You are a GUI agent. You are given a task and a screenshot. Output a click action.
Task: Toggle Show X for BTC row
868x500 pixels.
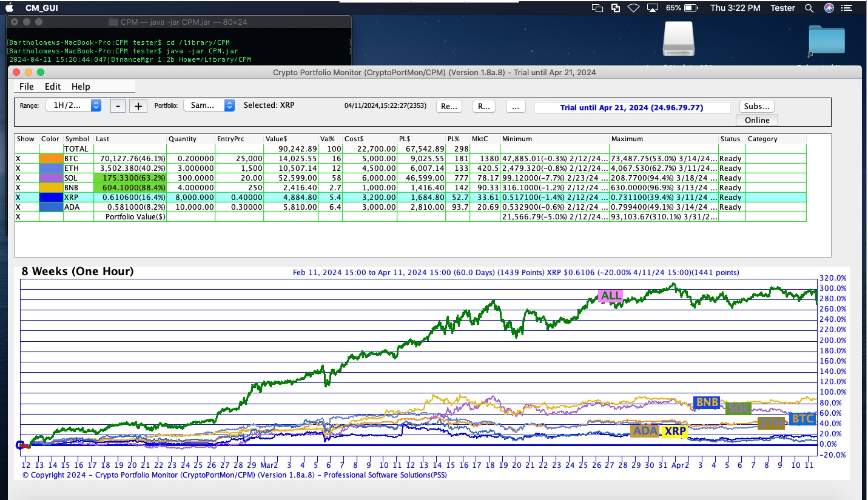click(x=27, y=158)
